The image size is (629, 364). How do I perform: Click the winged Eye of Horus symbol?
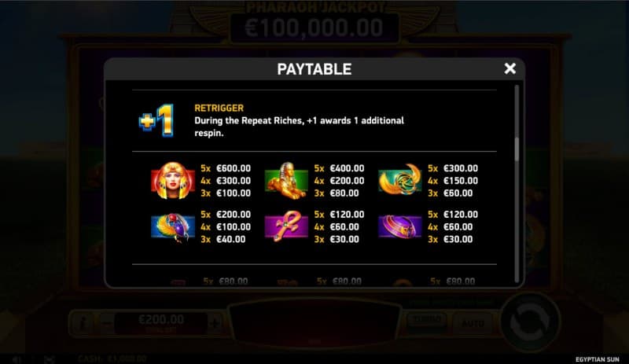click(400, 180)
